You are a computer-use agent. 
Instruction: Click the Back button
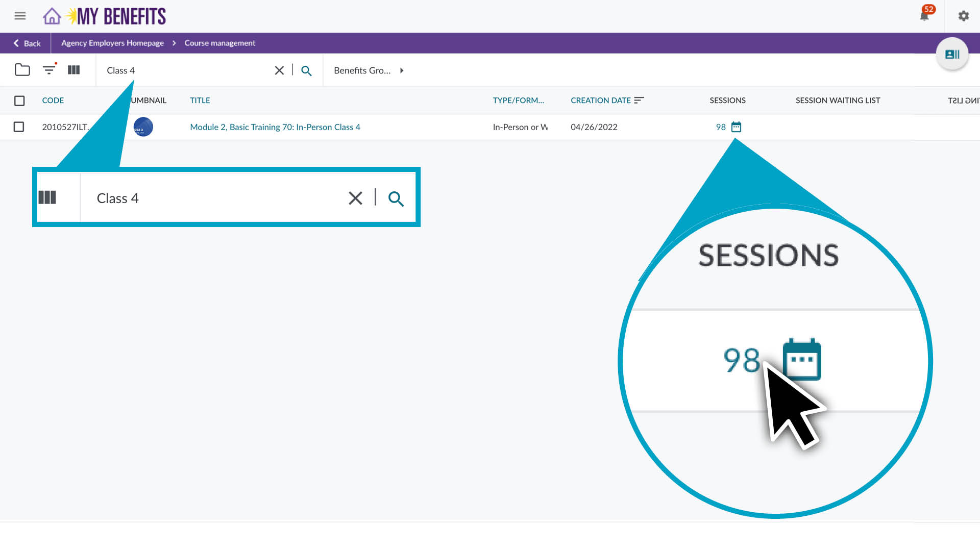point(27,43)
